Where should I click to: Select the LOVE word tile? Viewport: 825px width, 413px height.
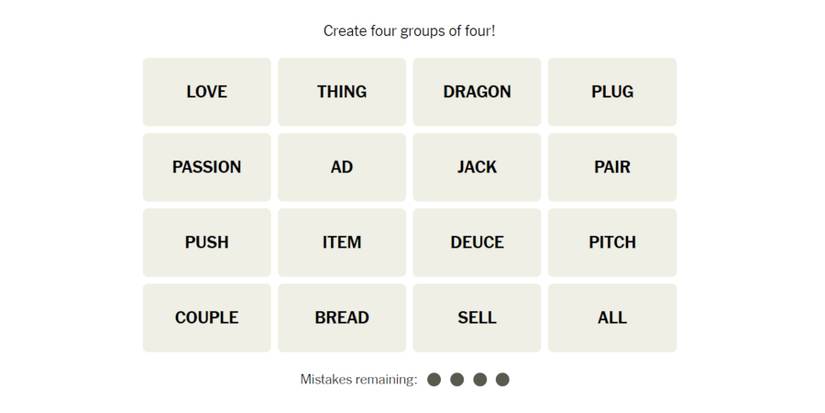(x=206, y=92)
